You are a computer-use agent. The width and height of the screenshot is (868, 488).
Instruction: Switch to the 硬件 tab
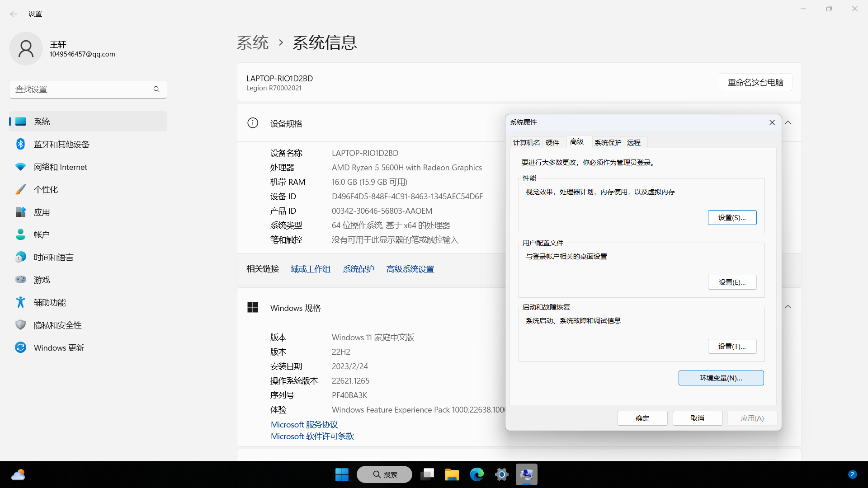pos(552,142)
